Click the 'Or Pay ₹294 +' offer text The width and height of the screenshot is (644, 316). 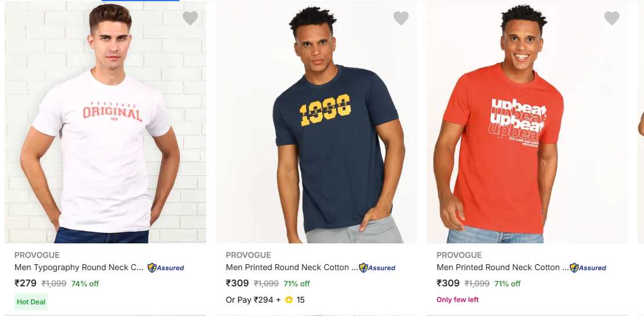(x=253, y=300)
